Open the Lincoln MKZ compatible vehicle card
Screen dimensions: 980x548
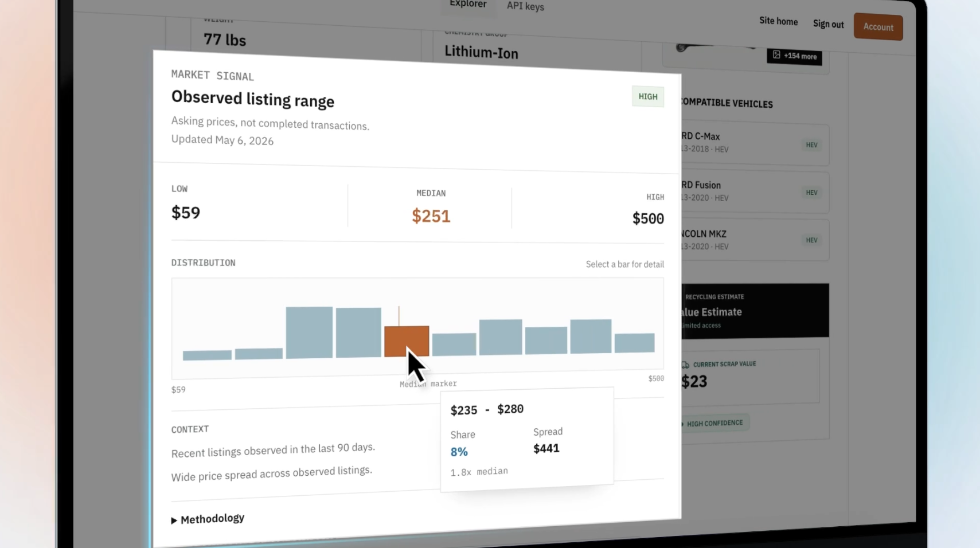pyautogui.click(x=754, y=240)
